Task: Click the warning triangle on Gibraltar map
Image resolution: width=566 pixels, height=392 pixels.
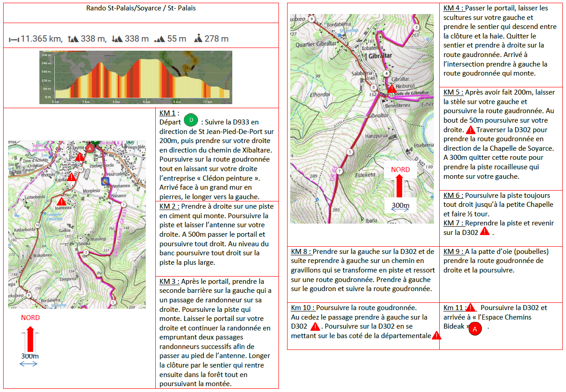Action: click(391, 88)
